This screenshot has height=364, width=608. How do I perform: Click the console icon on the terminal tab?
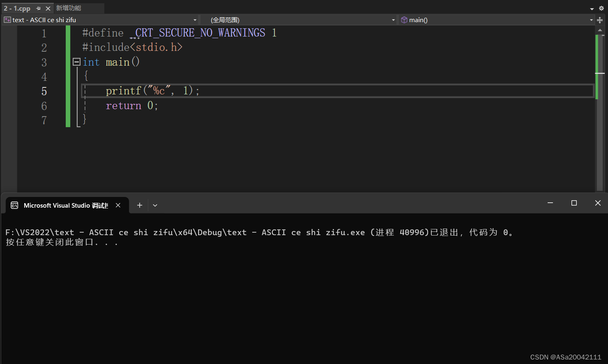coord(14,205)
